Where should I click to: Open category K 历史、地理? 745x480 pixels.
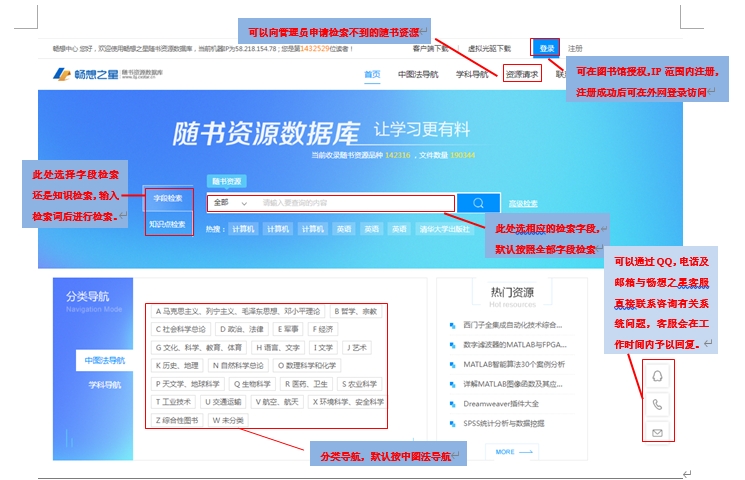[x=177, y=365]
